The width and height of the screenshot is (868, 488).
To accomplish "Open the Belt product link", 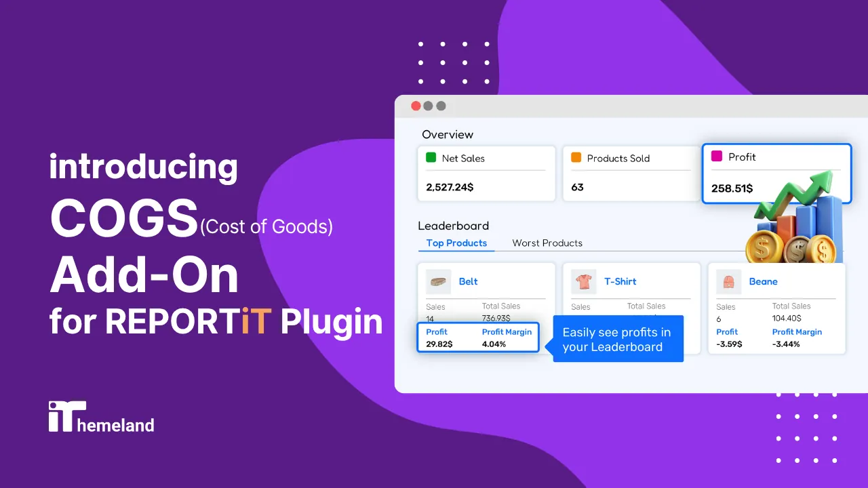I will [x=468, y=281].
